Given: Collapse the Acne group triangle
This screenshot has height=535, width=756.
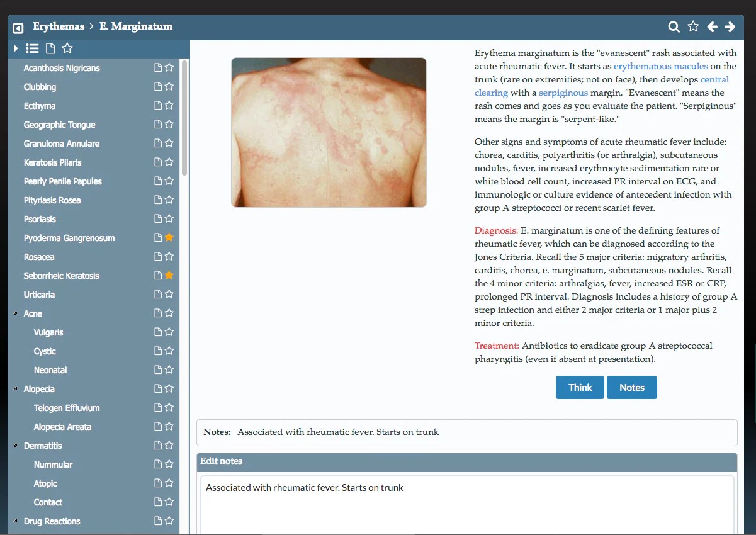Looking at the screenshot, I should point(16,313).
